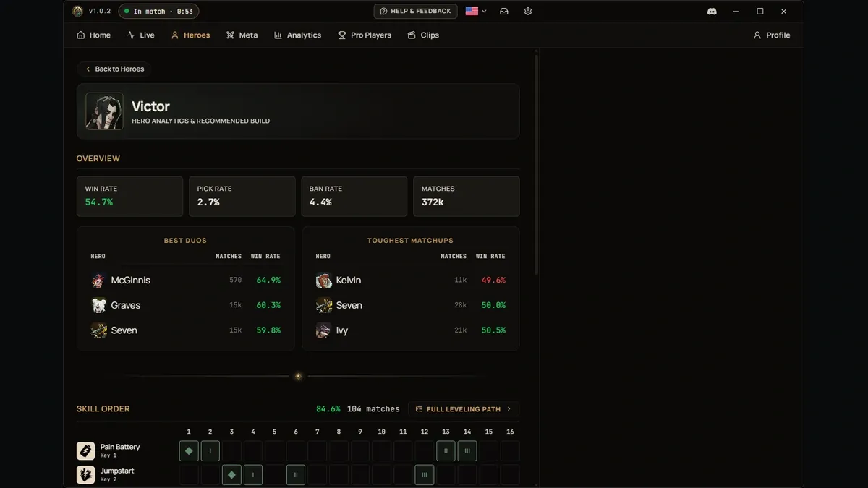The image size is (868, 488).
Task: Go to the Pro Players tab
Action: (x=365, y=35)
